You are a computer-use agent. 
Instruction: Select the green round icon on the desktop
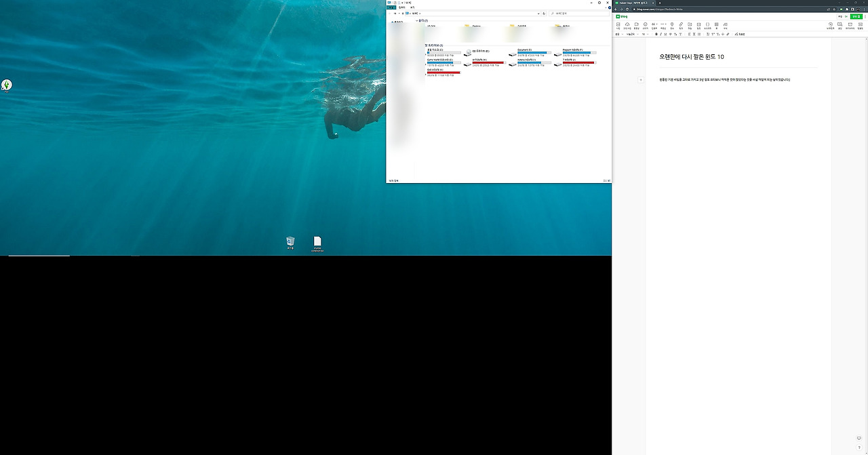tap(7, 85)
